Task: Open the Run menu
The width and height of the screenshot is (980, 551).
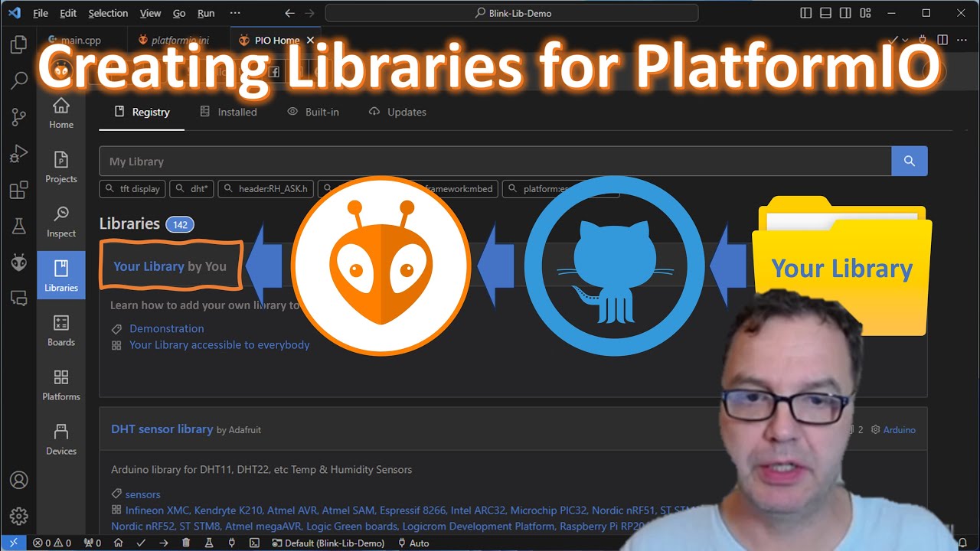Action: 206,13
